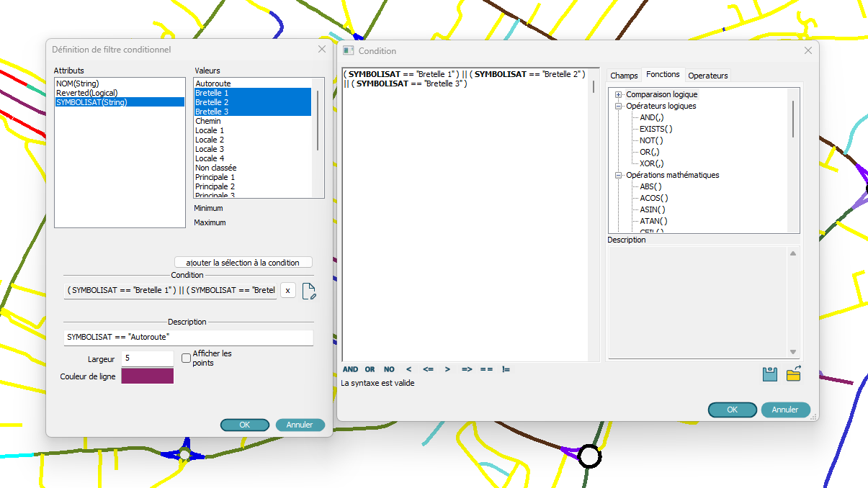868x488 pixels.
Task: Insert the != not-equal operator
Action: click(x=506, y=369)
